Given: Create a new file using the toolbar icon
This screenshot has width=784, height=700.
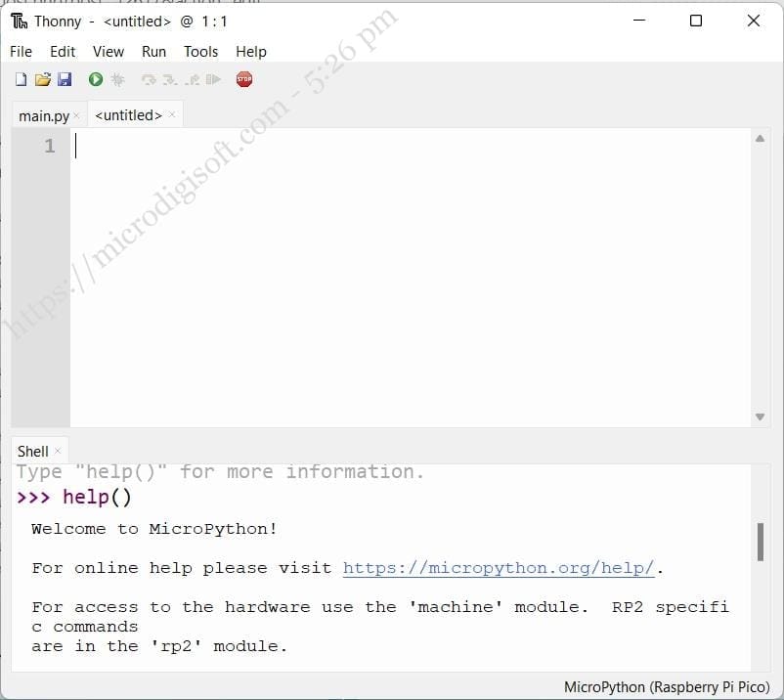Looking at the screenshot, I should pos(21,79).
